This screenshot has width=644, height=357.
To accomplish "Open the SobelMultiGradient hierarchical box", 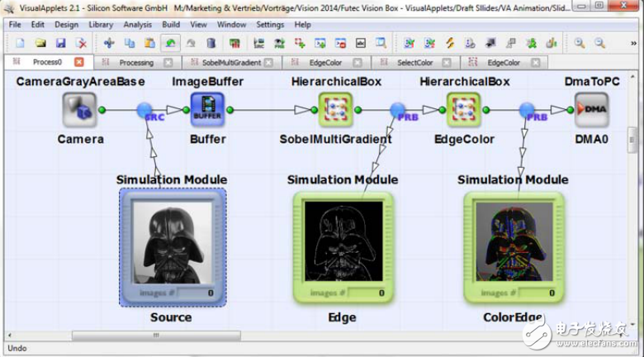I will click(x=335, y=110).
